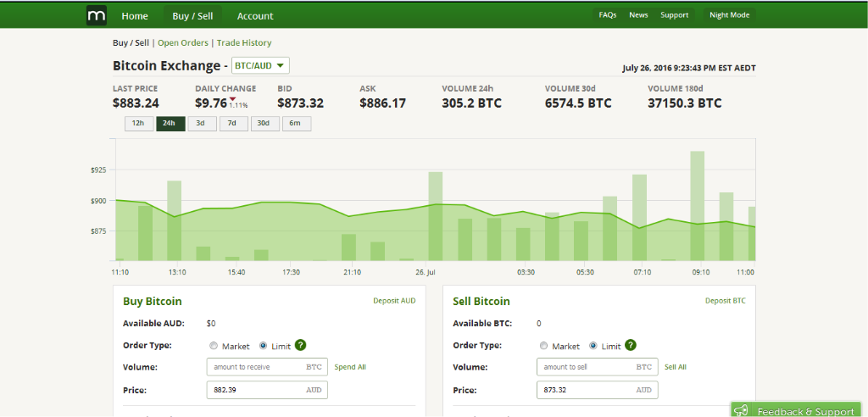This screenshot has width=868, height=417.
Task: Select Market order type for Buy Bitcoin
Action: (214, 346)
